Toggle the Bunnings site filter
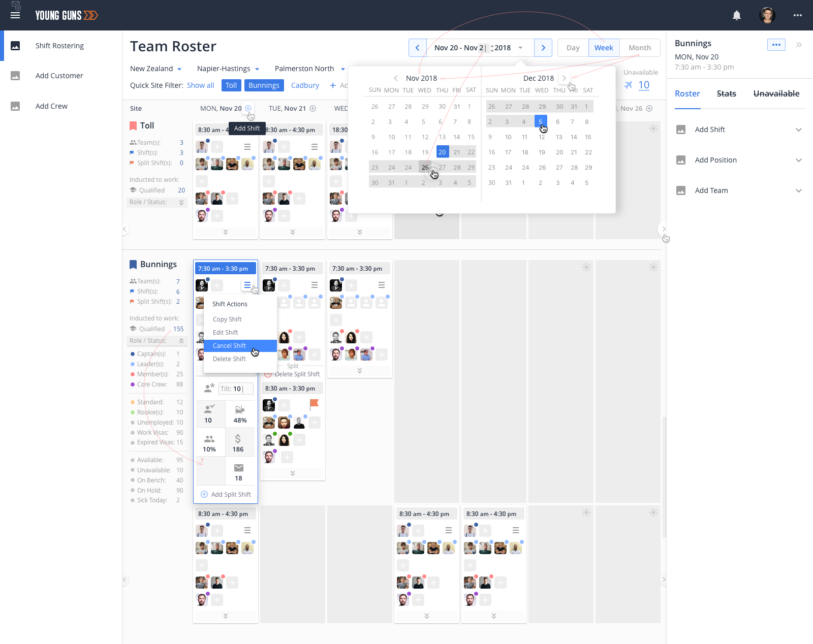 tap(264, 85)
